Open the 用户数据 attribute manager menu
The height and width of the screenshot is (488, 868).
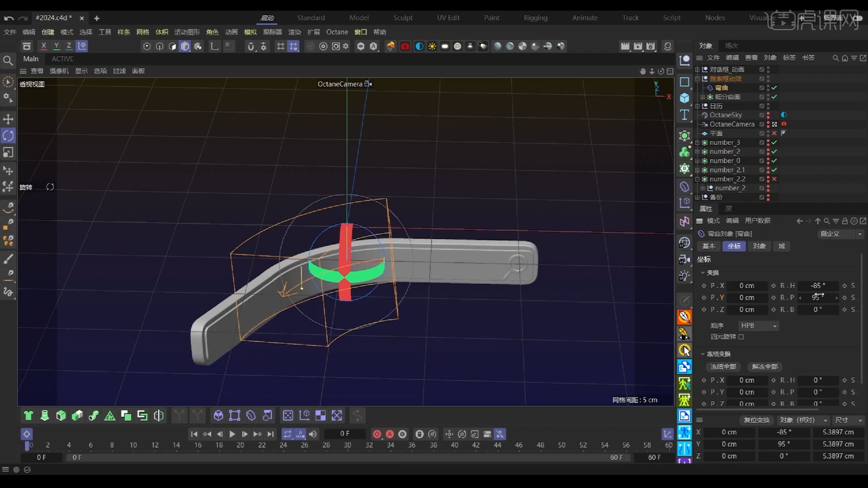tap(758, 221)
